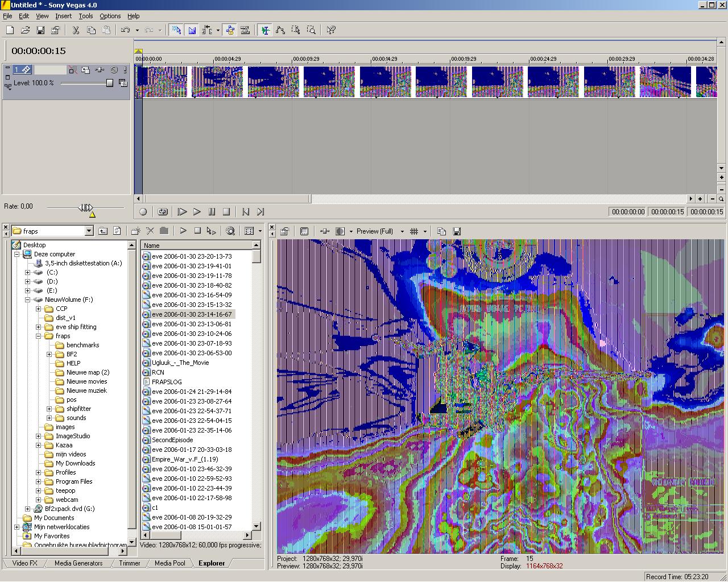Click the Track Motion icon in track header

click(85, 70)
